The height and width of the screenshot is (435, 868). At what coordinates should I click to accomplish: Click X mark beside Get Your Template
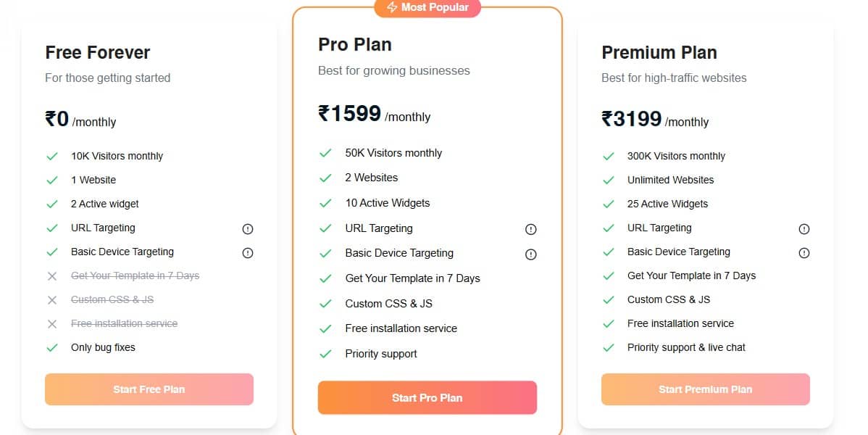coord(52,276)
